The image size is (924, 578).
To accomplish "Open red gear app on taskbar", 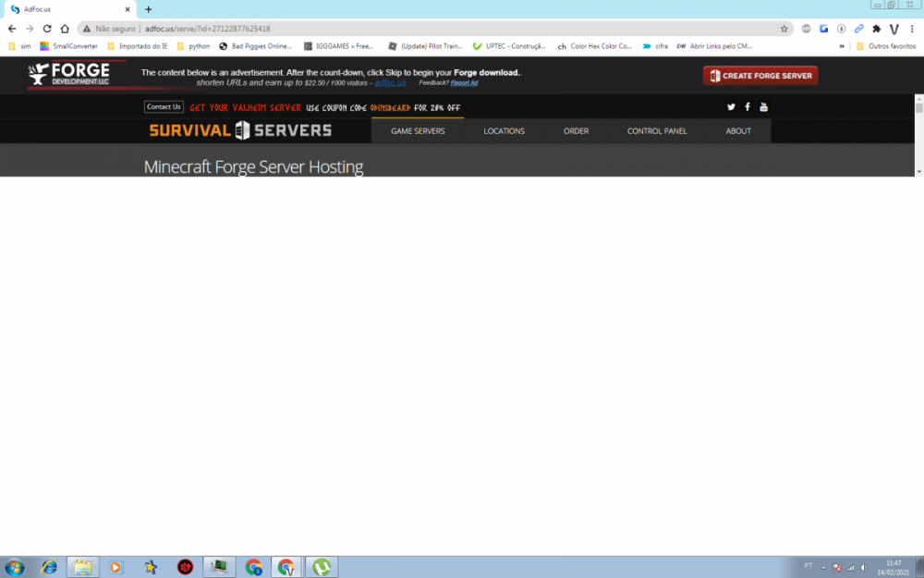I will [185, 568].
